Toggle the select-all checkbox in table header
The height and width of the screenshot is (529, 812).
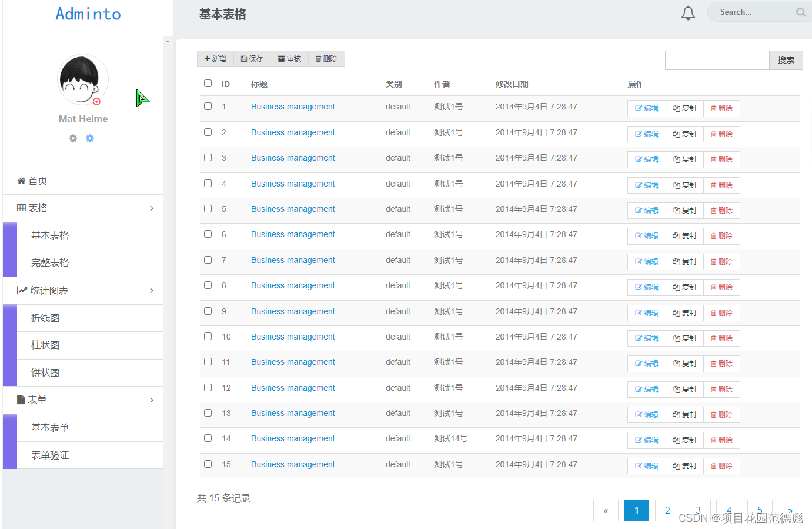(x=208, y=84)
